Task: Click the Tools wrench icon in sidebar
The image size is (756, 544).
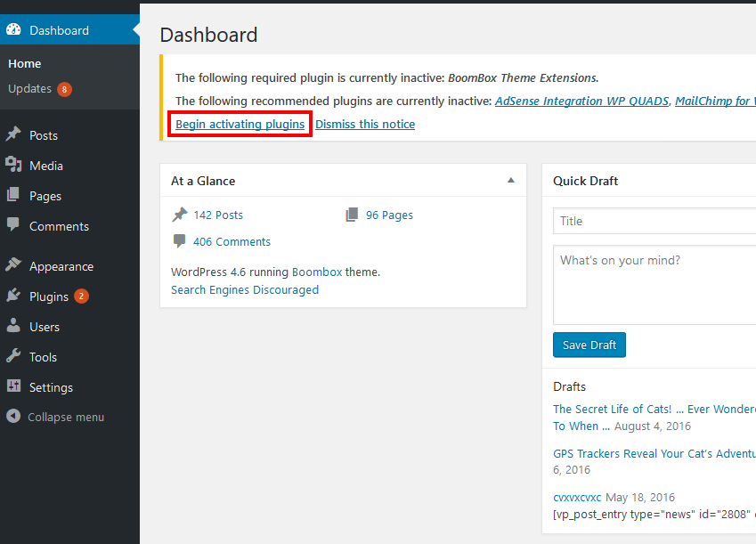Action: point(13,356)
